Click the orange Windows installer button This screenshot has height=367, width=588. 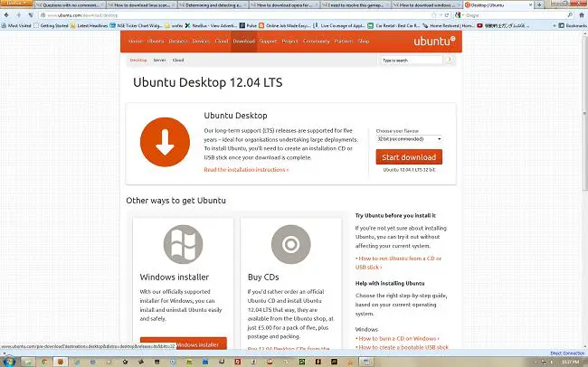[x=184, y=344]
